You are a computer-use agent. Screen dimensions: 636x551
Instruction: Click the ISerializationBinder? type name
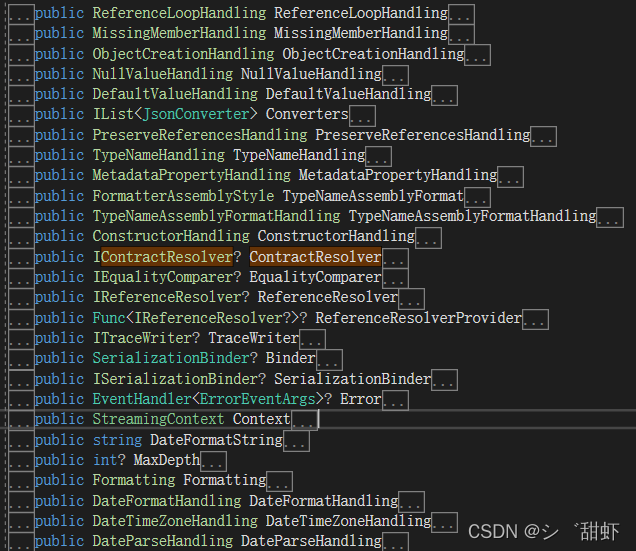pyautogui.click(x=179, y=379)
